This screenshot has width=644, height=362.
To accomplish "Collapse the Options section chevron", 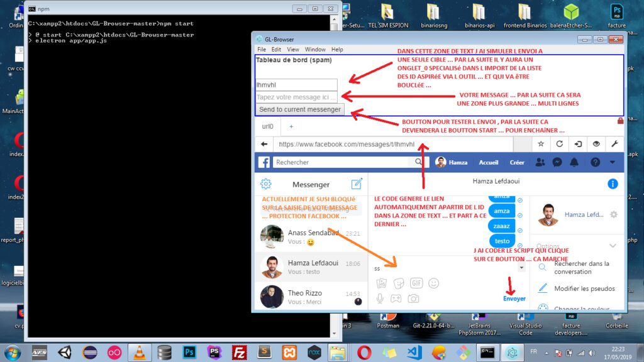I will 613,246.
